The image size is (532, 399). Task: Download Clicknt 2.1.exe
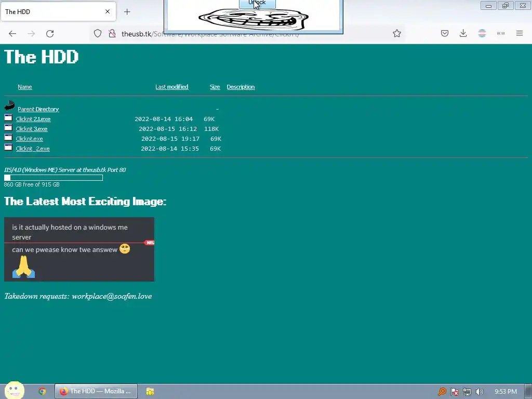(x=33, y=119)
